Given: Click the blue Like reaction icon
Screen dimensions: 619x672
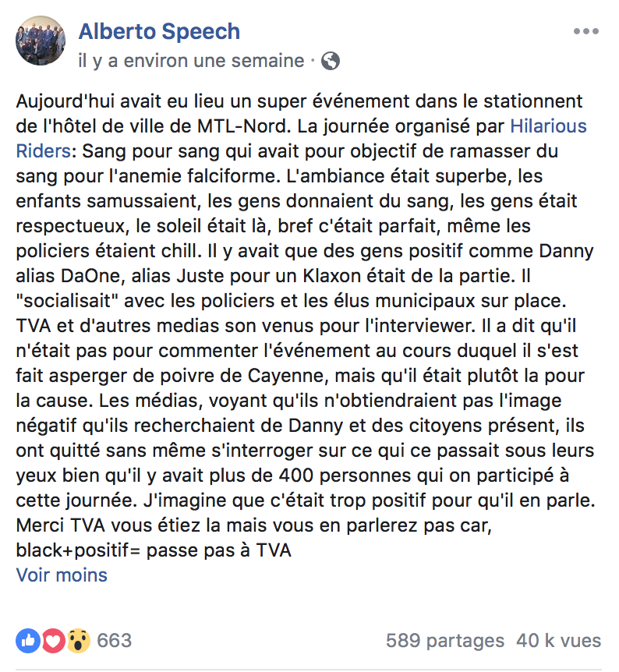Looking at the screenshot, I should [27, 641].
